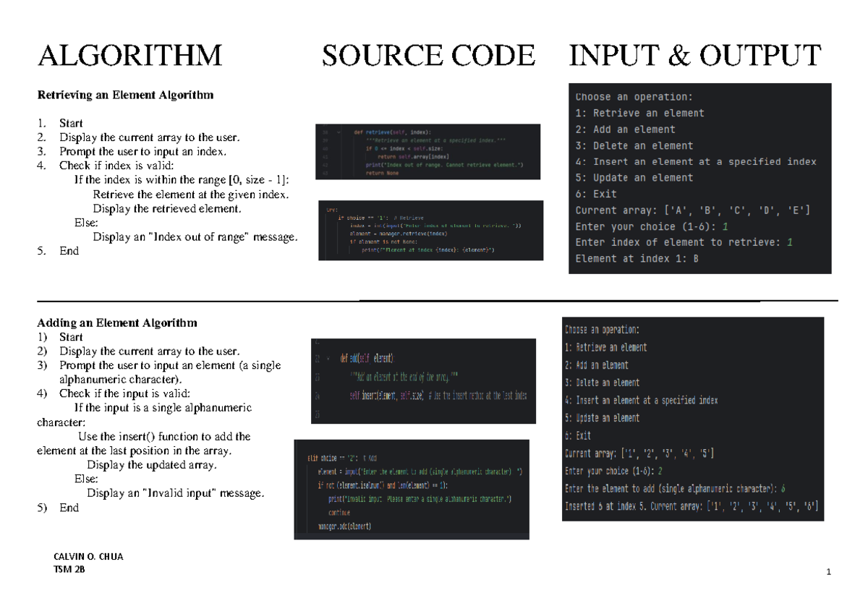Click "Display the updated array." line

coord(152,465)
